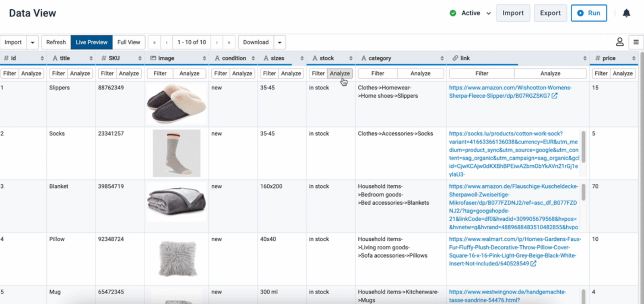Sort by the category column arrows
Image resolution: width=644 pixels, height=304 pixels.
442,58
